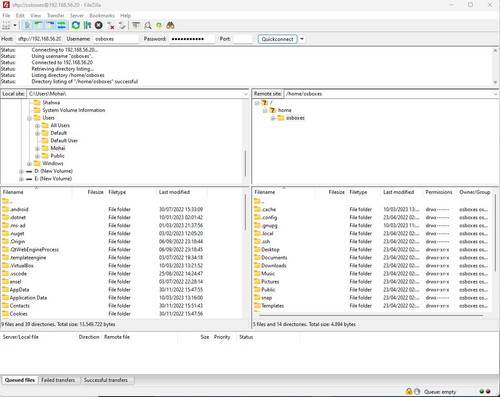500x397 pixels.
Task: Click the encryption lock icon in status bar
Action: [409, 392]
